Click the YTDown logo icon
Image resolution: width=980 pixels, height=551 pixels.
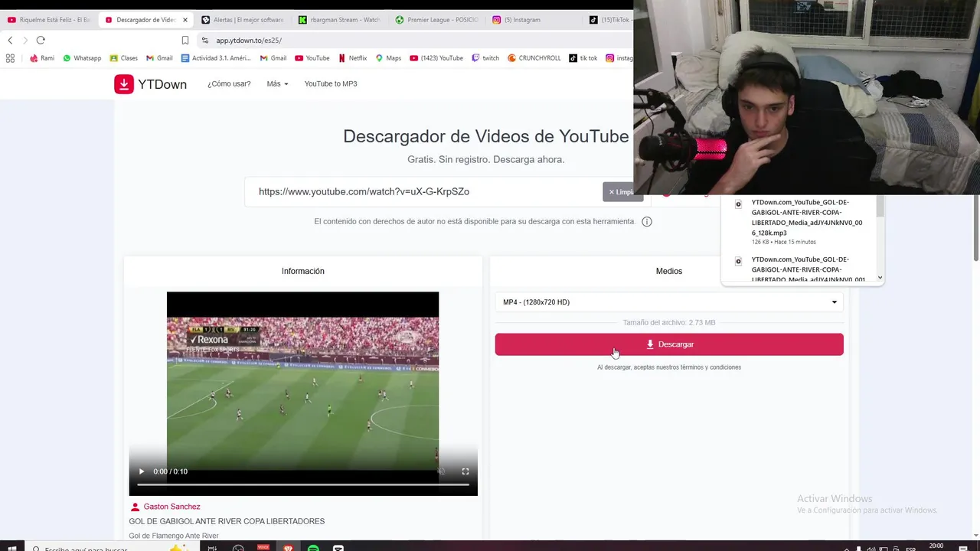pyautogui.click(x=124, y=84)
